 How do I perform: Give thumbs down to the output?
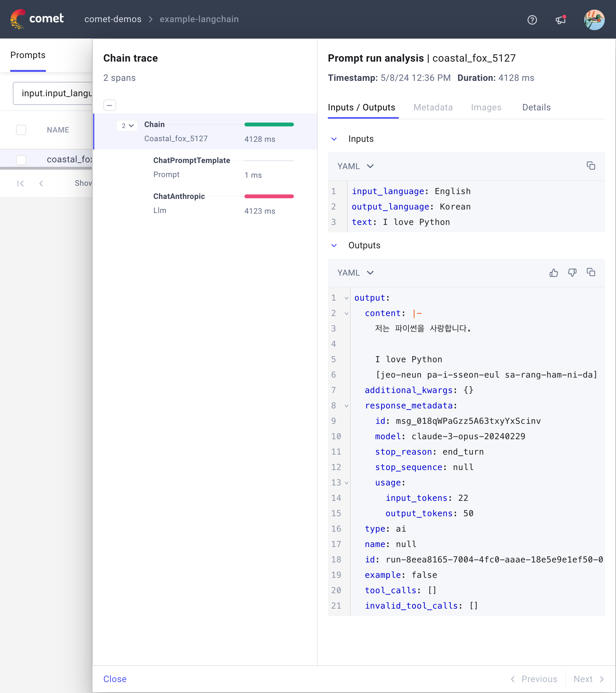(572, 273)
